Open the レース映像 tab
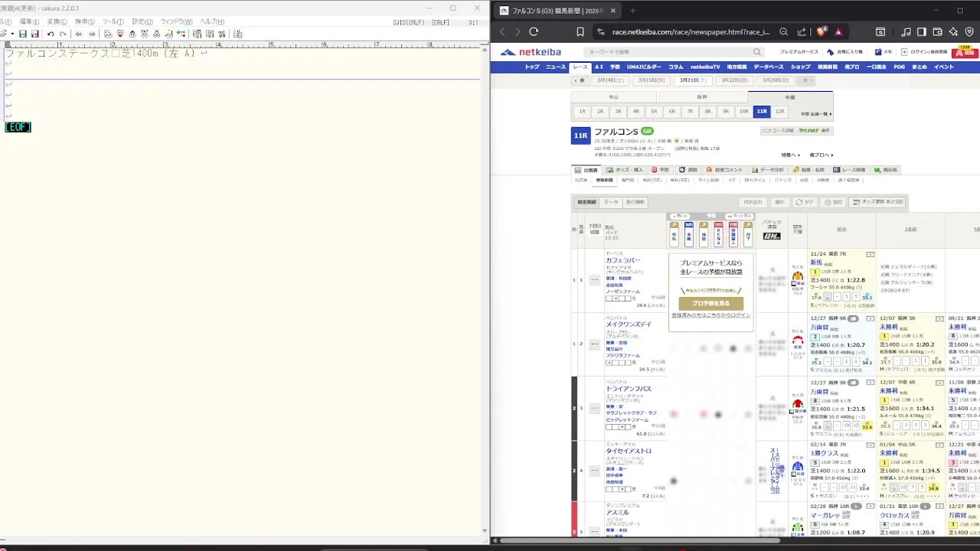The image size is (980, 551). (x=849, y=170)
